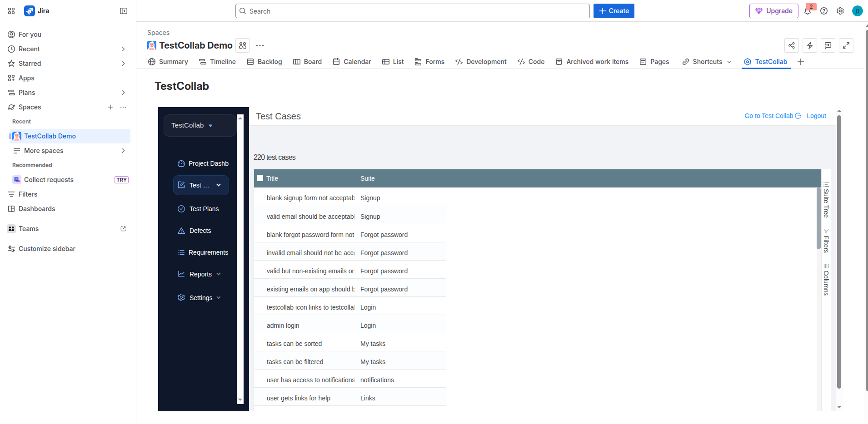Click the test case table vertical scrollbar
Viewport: 868px width, 424px height.
[x=818, y=218]
